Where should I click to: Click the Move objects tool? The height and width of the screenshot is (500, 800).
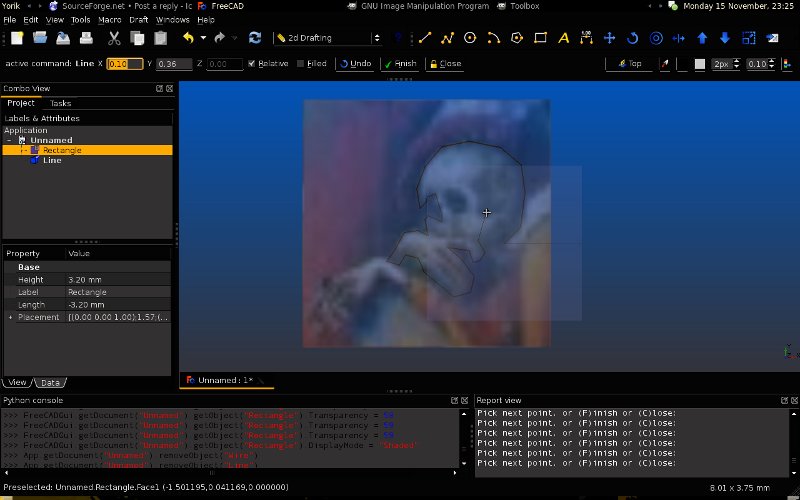[x=609, y=39]
